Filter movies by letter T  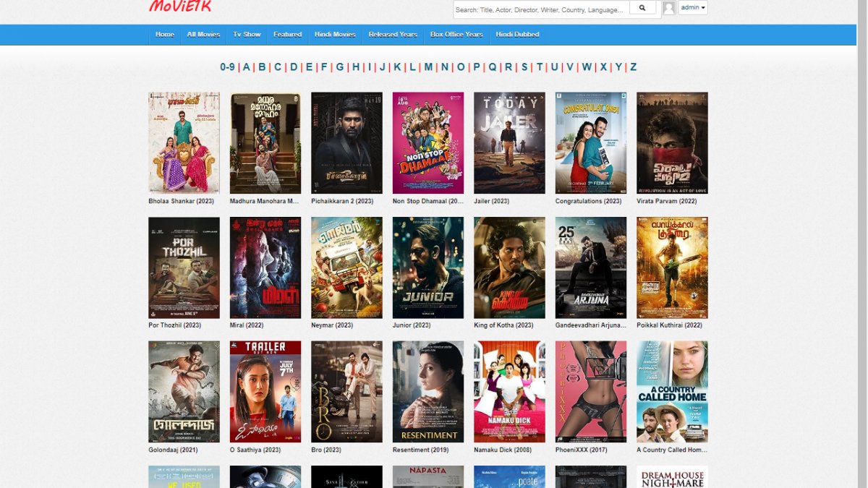pyautogui.click(x=540, y=67)
